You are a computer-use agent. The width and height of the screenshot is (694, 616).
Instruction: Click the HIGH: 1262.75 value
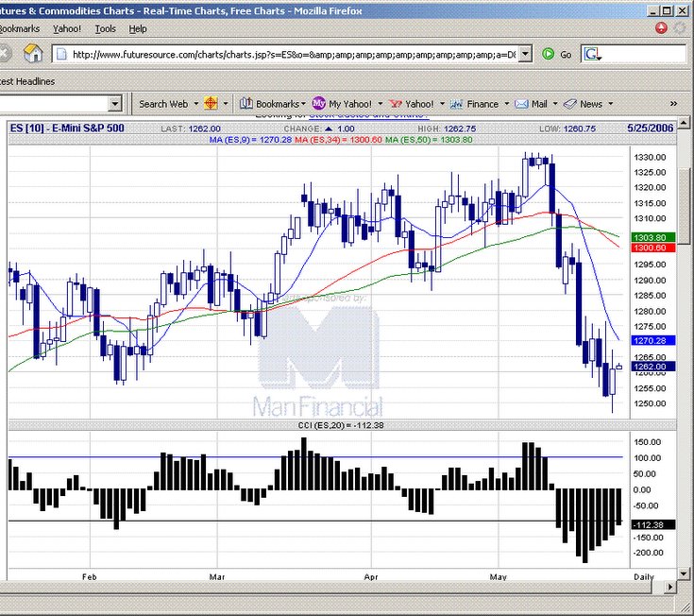click(447, 128)
